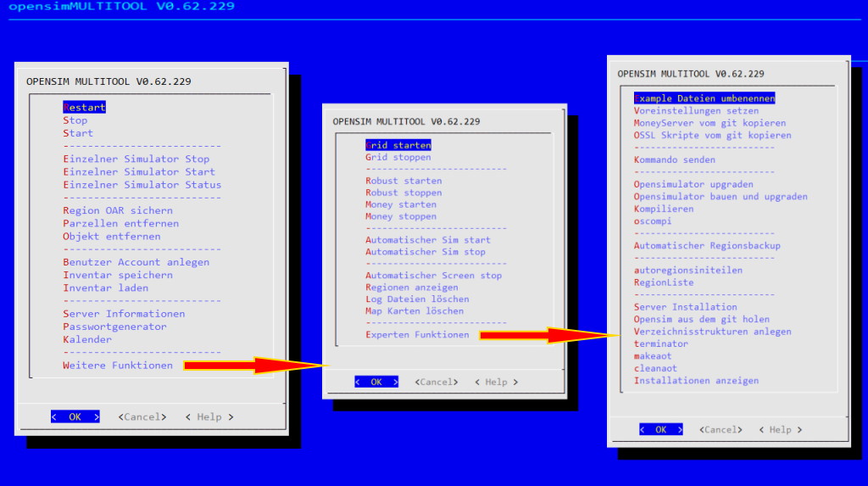Pick Benutzer Account anlegen entry
Viewport: 868px width, 486px height.
point(136,262)
